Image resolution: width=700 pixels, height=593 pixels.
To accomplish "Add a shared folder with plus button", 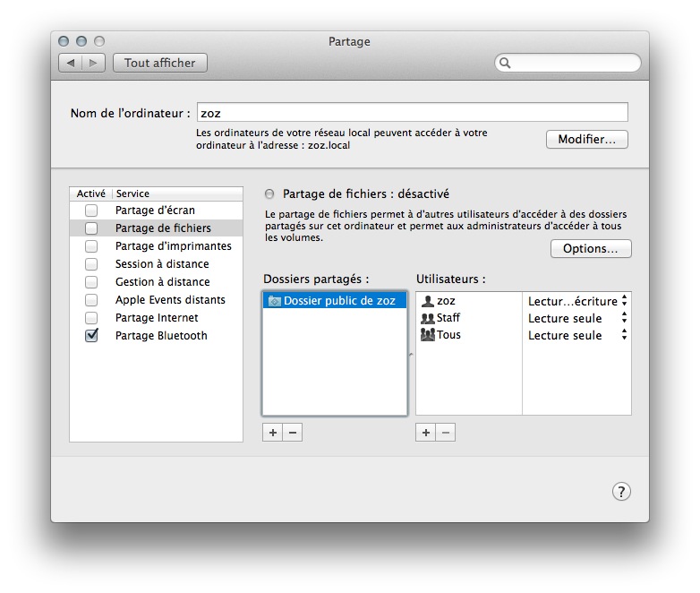I will click(273, 433).
